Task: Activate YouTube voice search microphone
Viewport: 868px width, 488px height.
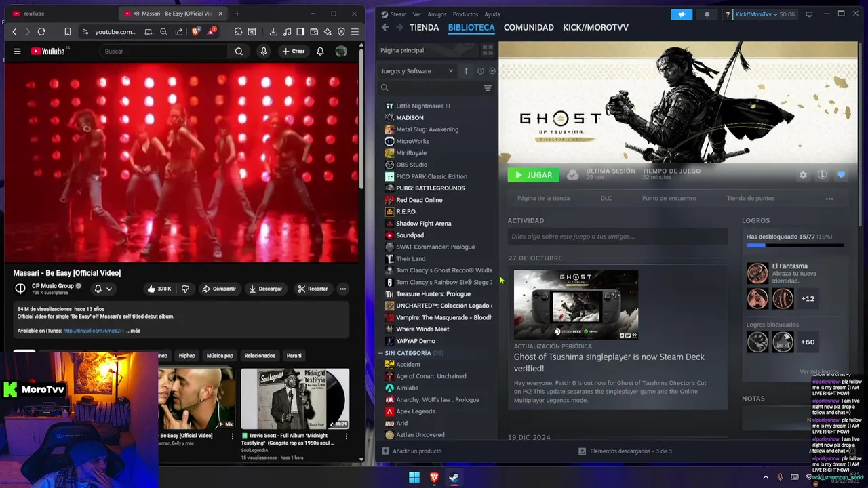Action: (264, 52)
